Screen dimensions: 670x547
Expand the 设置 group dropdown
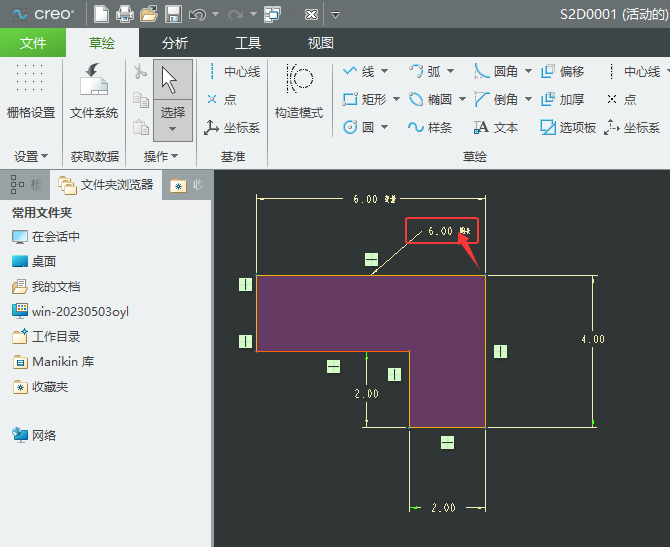(31, 156)
